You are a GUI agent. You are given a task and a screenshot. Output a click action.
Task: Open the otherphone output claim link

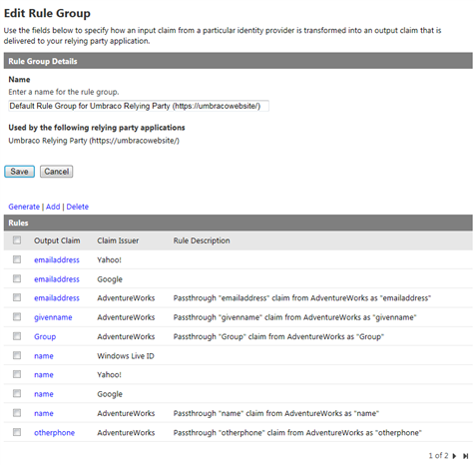54,433
